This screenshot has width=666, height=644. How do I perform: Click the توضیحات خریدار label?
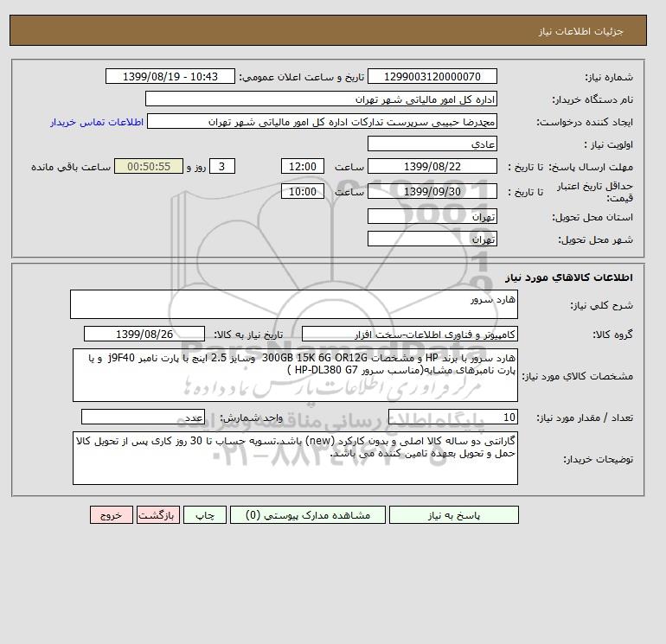[x=598, y=459]
